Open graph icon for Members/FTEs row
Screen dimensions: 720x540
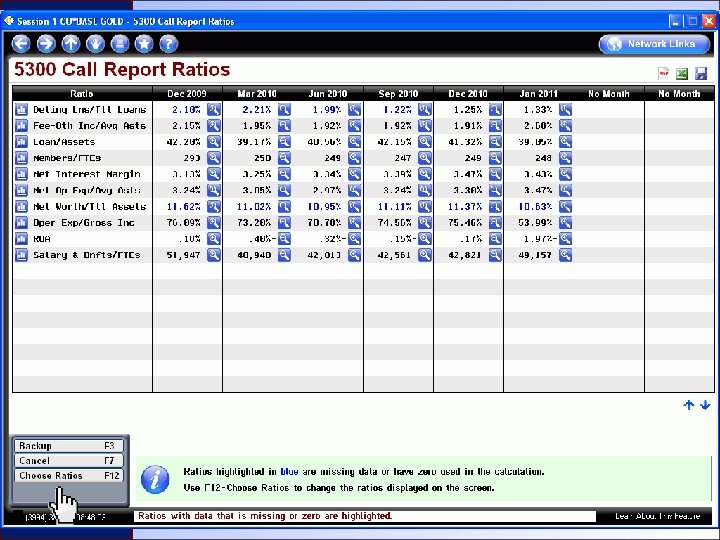(21, 158)
